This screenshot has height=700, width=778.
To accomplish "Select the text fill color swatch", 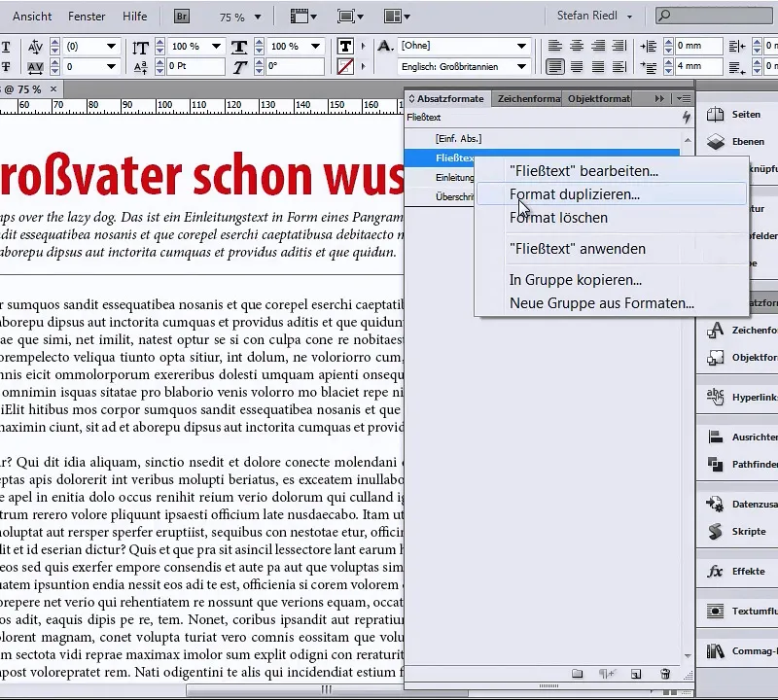I will (345, 46).
